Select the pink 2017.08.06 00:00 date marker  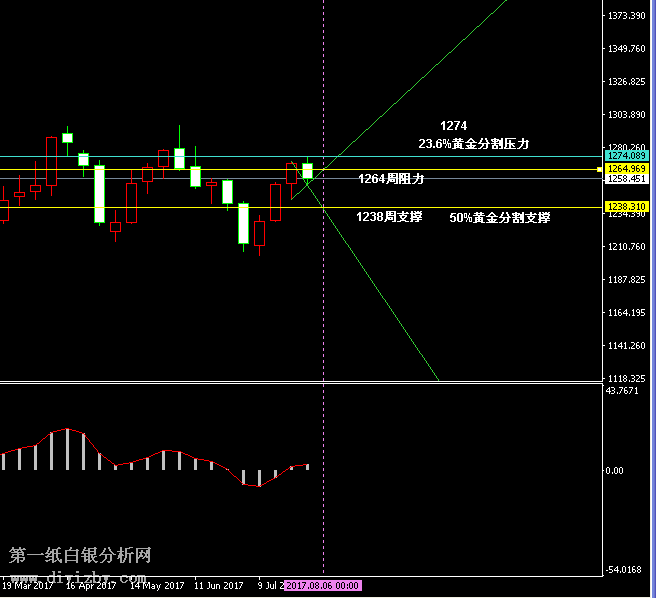pos(322,586)
